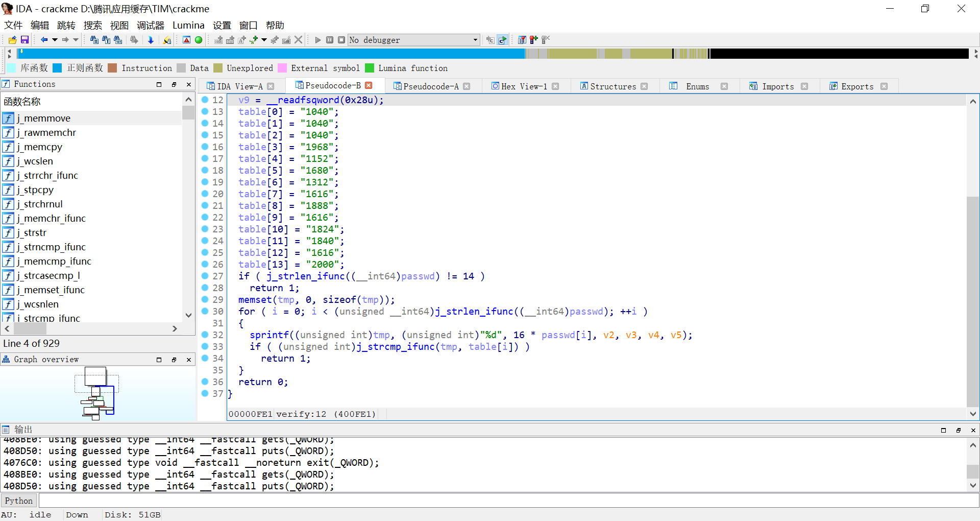Open the back-navigation history dropdown arrow

[55, 40]
